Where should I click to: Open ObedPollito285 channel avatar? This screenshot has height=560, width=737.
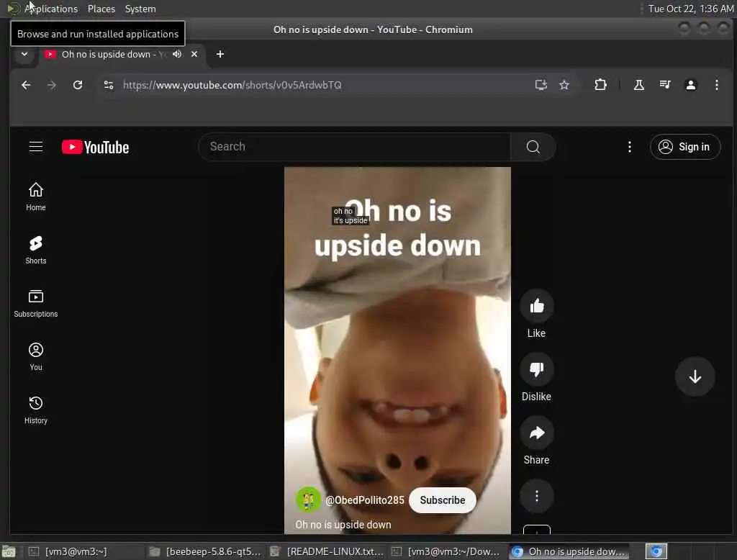pos(308,500)
